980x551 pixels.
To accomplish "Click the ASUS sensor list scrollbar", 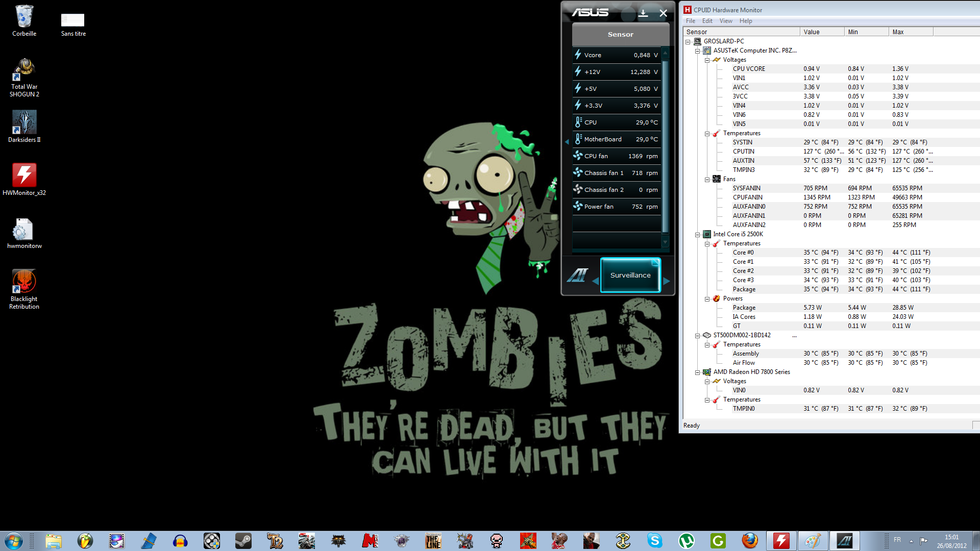I will tap(665, 145).
